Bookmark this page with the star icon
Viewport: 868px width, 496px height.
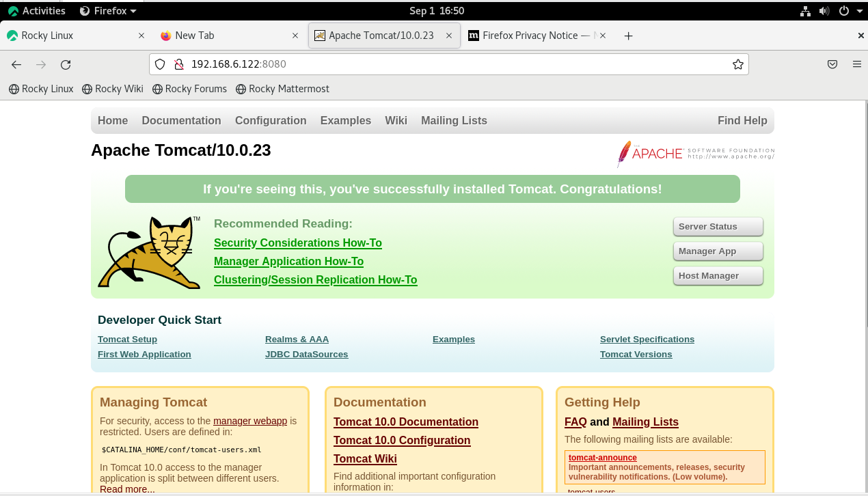(738, 64)
